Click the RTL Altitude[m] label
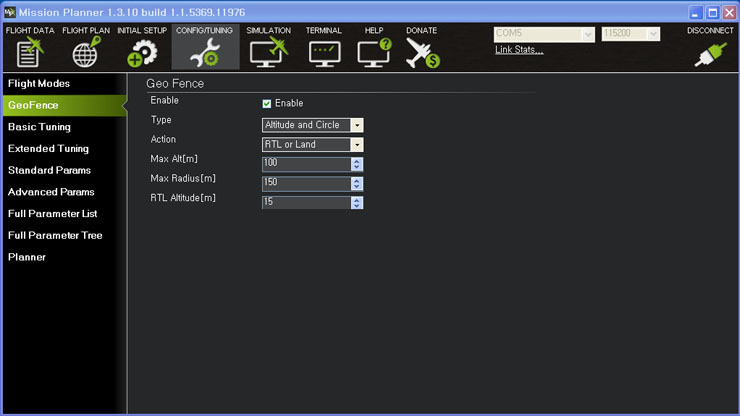Screen dimensions: 740x416 (x=183, y=198)
